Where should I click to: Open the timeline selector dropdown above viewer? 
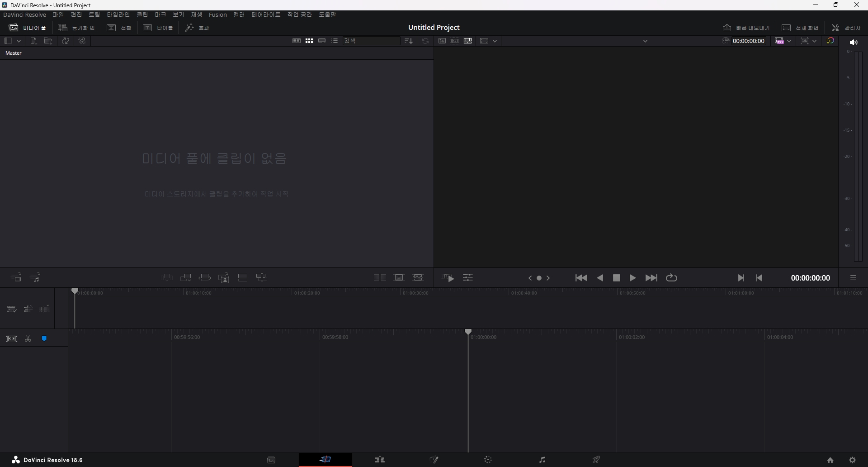(x=645, y=41)
